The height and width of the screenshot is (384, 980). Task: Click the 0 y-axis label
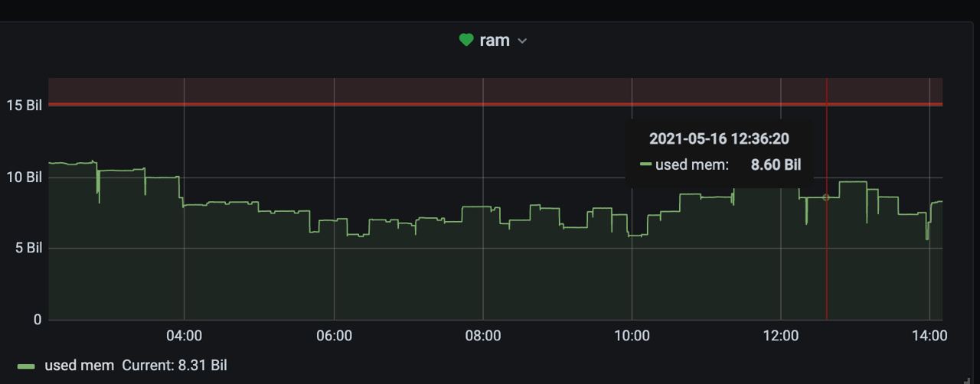pos(38,320)
